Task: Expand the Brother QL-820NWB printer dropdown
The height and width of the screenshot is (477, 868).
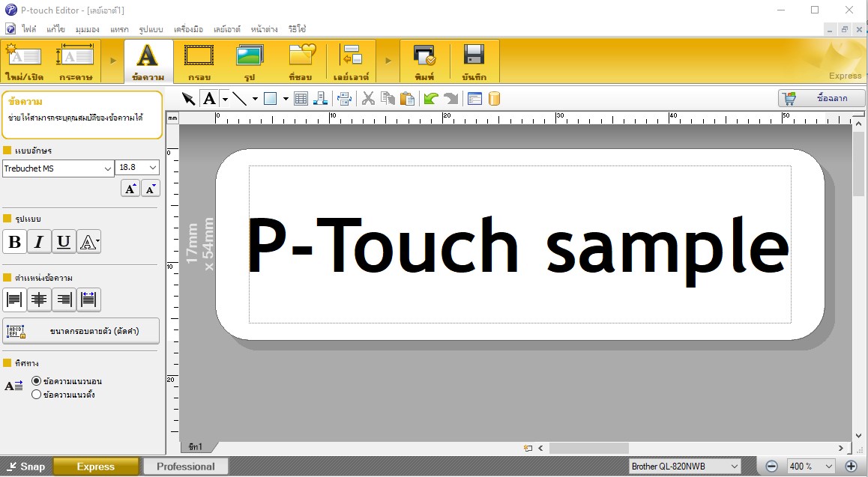Action: (734, 467)
